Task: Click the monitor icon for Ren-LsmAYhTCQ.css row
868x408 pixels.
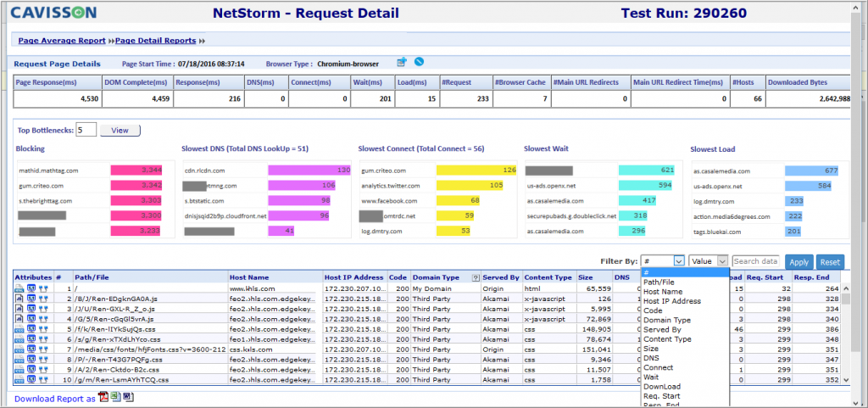Action: pos(31,380)
